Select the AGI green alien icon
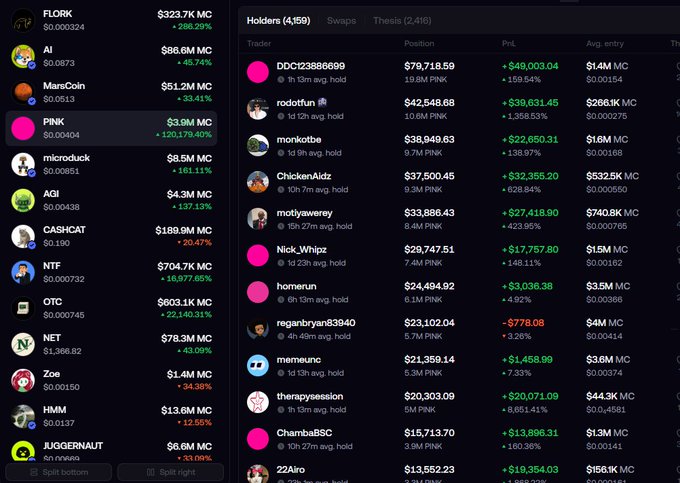 click(23, 200)
